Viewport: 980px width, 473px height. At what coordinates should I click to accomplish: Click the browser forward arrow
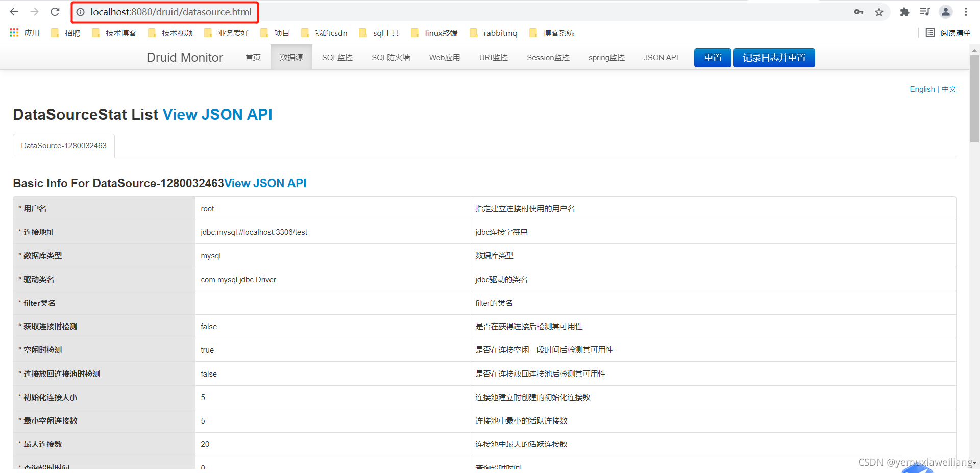(34, 12)
